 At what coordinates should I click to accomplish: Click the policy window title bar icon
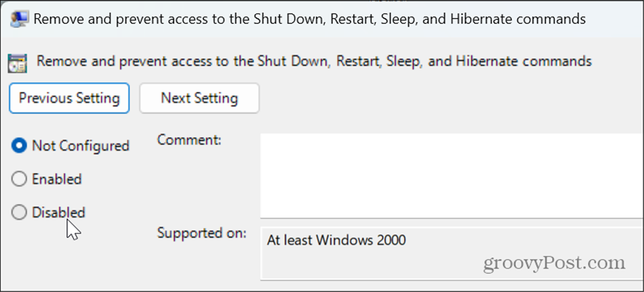pyautogui.click(x=19, y=19)
